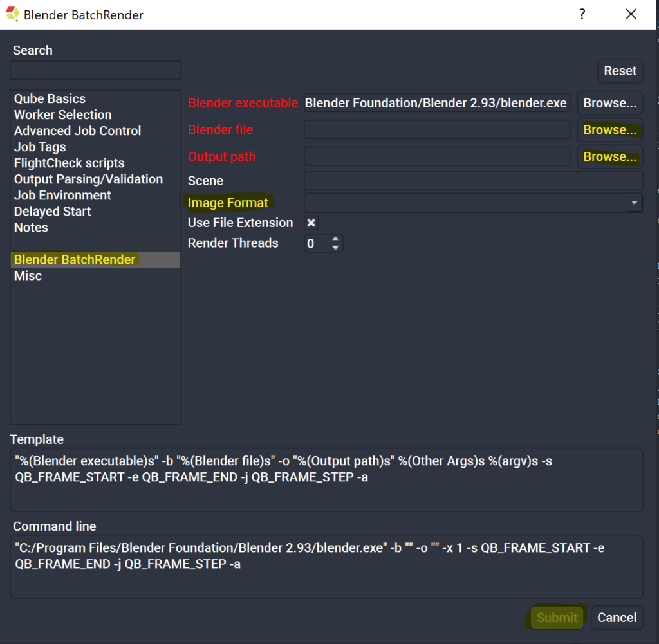Viewport: 659px width, 644px height.
Task: Browse for the Blender file
Action: (x=609, y=130)
